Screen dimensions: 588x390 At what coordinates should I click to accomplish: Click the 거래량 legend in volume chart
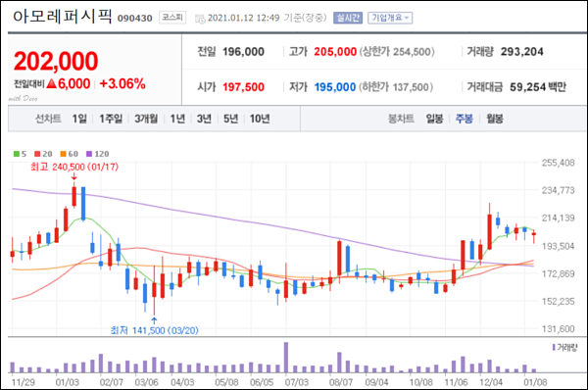pos(565,348)
